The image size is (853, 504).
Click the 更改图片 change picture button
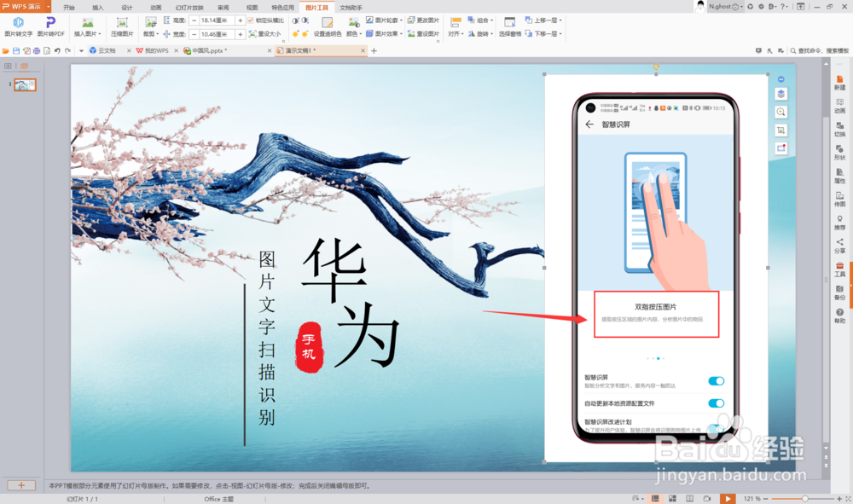[x=423, y=20]
